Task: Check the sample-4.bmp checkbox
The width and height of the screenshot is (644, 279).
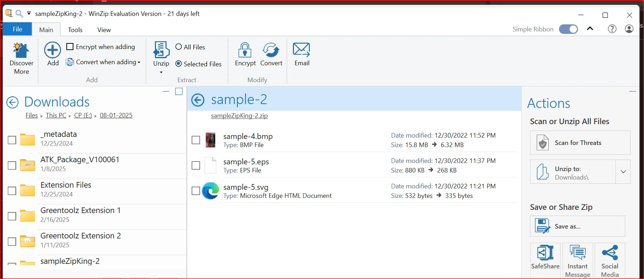Action: [x=196, y=140]
